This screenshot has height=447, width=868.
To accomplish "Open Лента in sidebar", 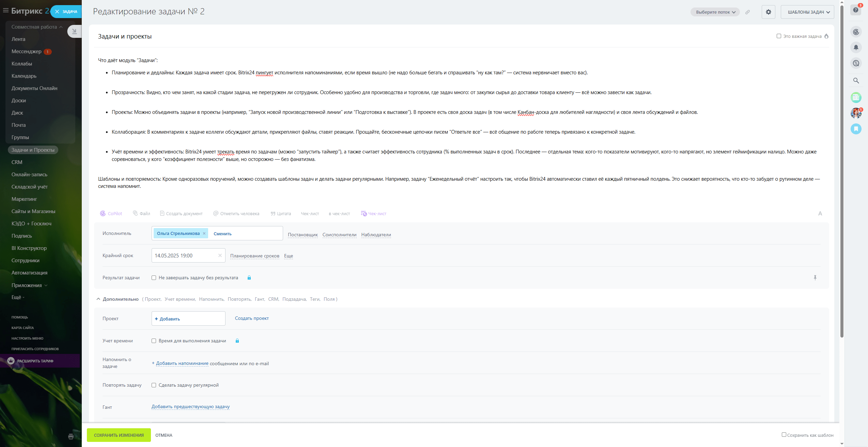I will click(18, 39).
